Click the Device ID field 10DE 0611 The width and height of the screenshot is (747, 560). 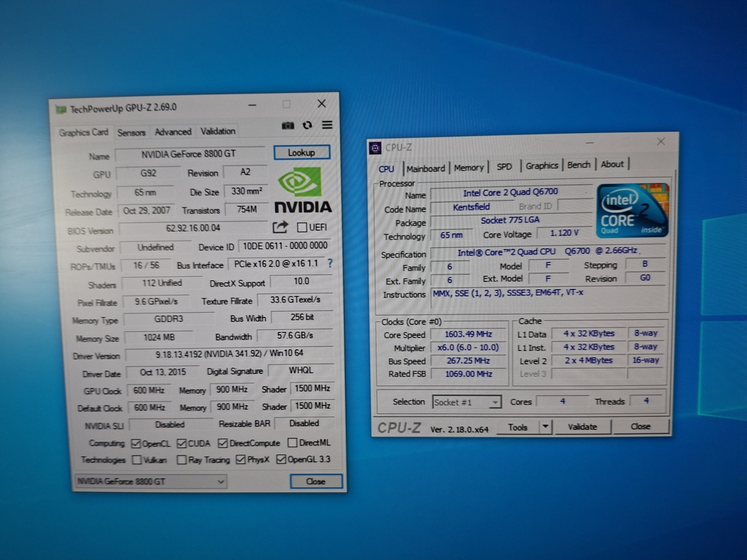coord(285,246)
